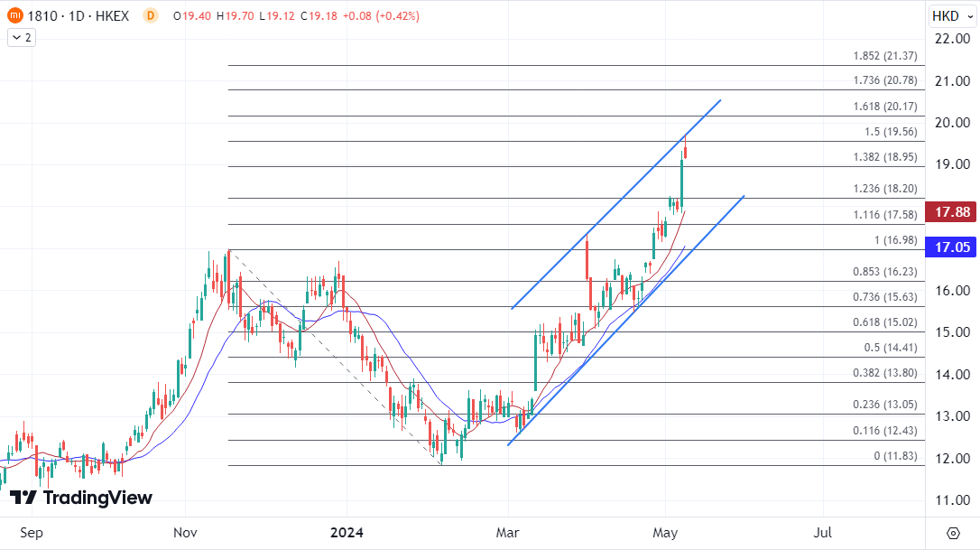Click the closing price value C19.18
Viewport: 980px width, 550px height.
319,16
